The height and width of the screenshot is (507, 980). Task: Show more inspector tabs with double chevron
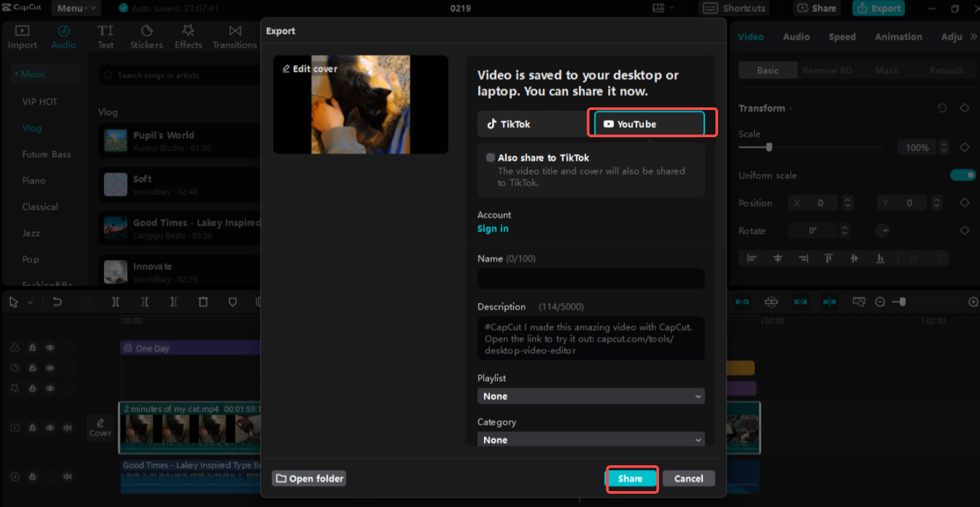coord(974,37)
